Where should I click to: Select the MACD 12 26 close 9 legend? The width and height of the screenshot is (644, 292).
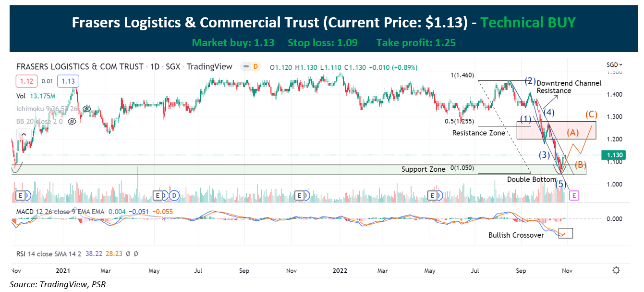coord(61,211)
